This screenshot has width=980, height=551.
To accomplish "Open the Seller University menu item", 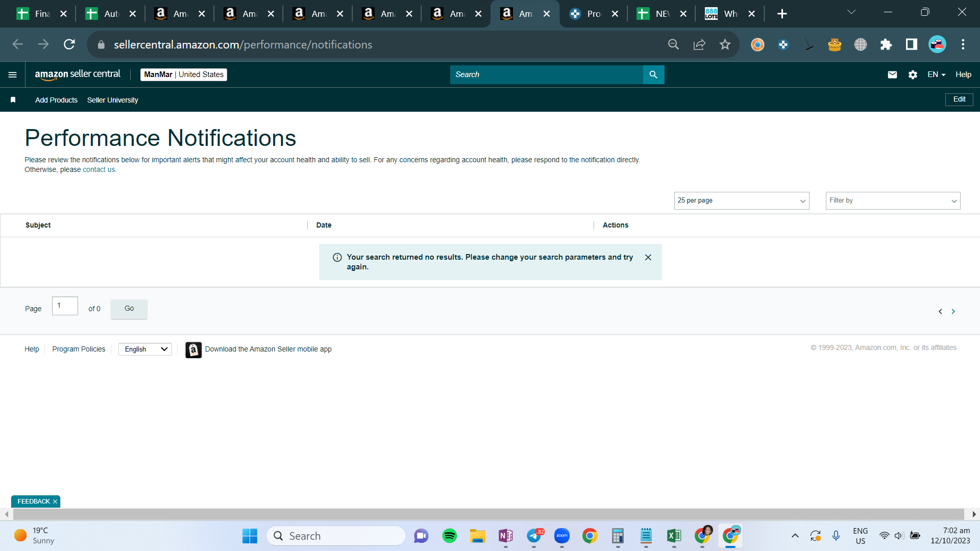I will pos(112,100).
